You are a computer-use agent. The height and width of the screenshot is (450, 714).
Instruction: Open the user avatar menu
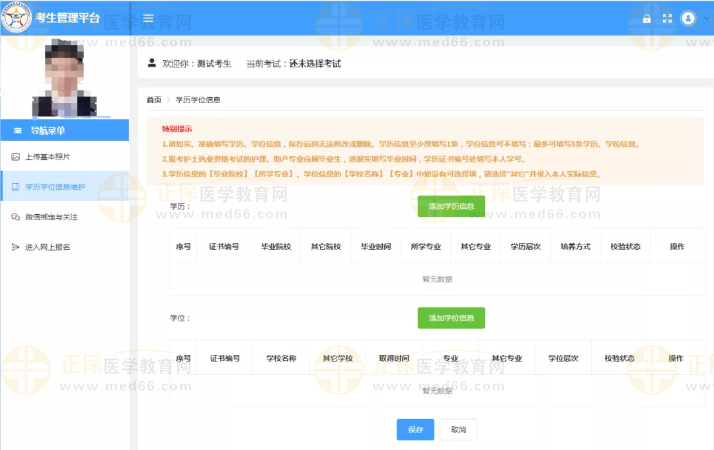click(x=688, y=18)
